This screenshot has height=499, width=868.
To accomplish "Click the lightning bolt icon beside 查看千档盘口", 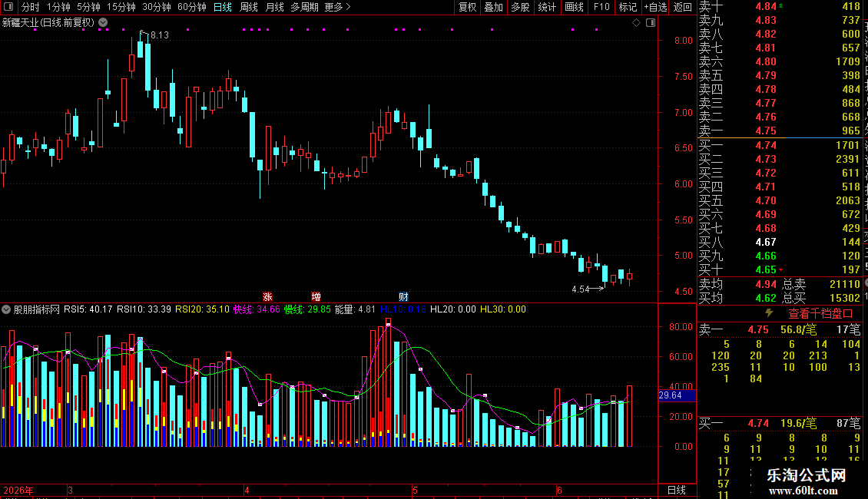I will [x=769, y=313].
